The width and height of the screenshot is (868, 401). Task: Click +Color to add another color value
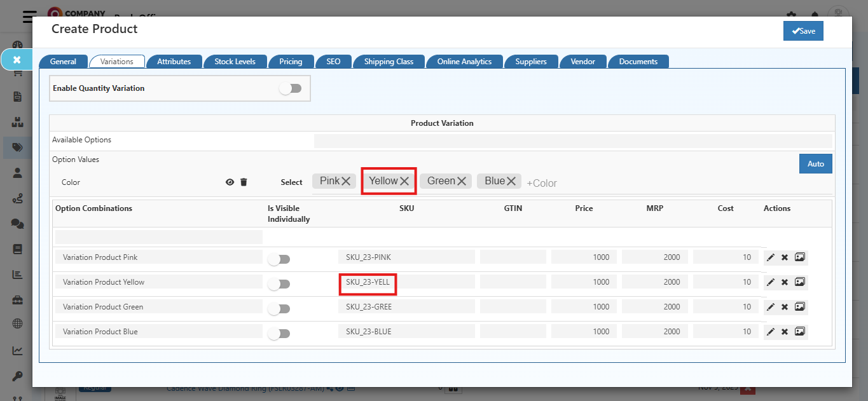click(x=542, y=183)
